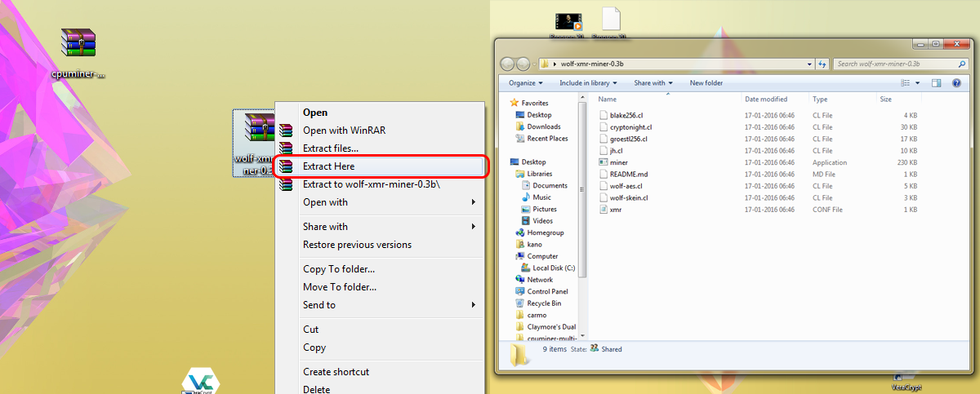
Task: Toggle the preview pane icon
Action: 936,82
